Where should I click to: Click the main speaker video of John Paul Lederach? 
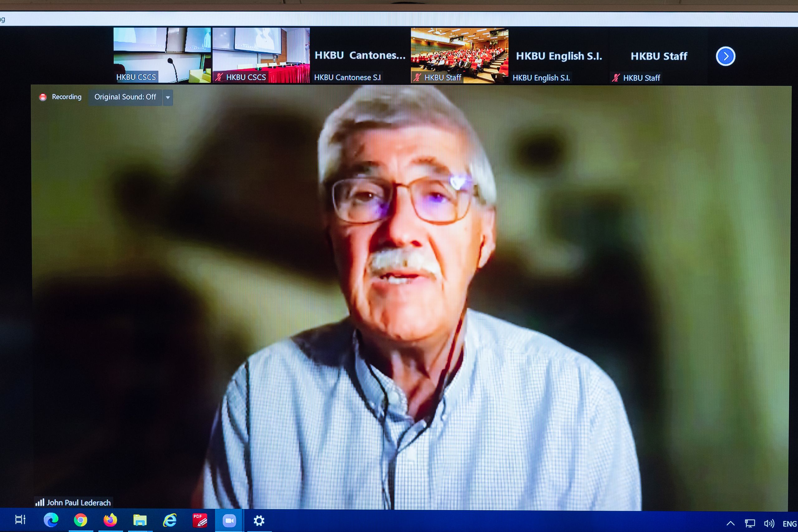tap(411, 297)
